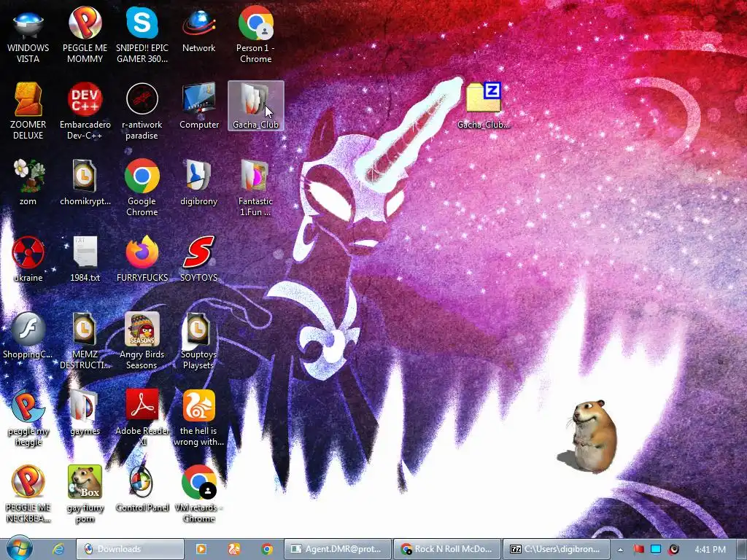The width and height of the screenshot is (747, 560).
Task: Switch to the Agent.DMR@prot... taskbar window
Action: click(x=338, y=549)
